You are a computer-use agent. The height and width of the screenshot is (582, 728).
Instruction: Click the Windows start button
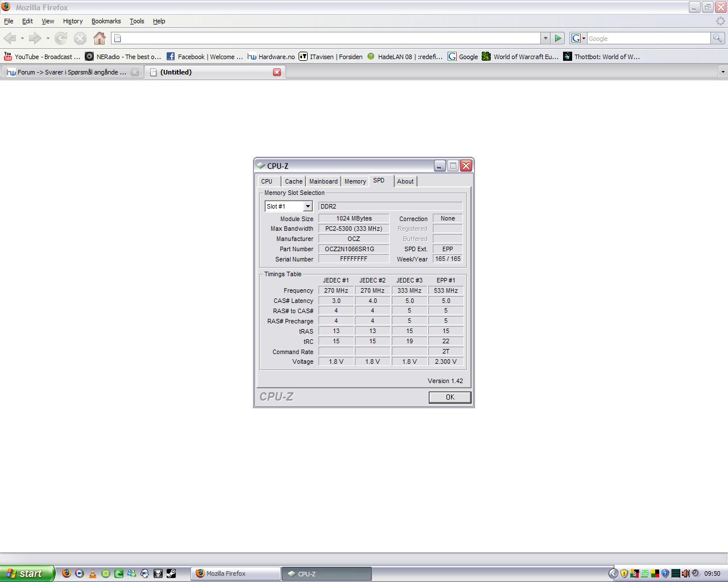pos(27,573)
